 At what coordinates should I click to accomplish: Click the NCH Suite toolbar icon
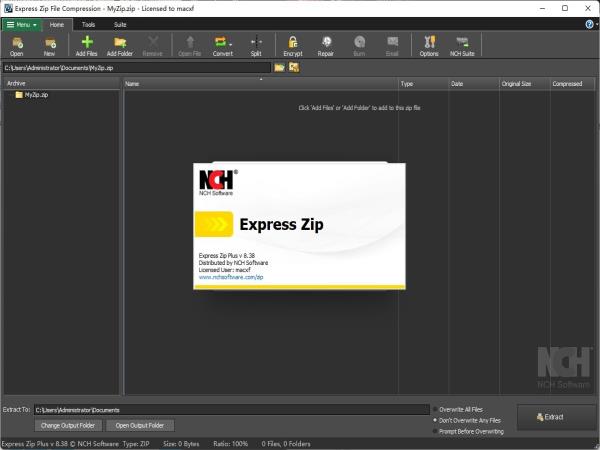[x=462, y=46]
